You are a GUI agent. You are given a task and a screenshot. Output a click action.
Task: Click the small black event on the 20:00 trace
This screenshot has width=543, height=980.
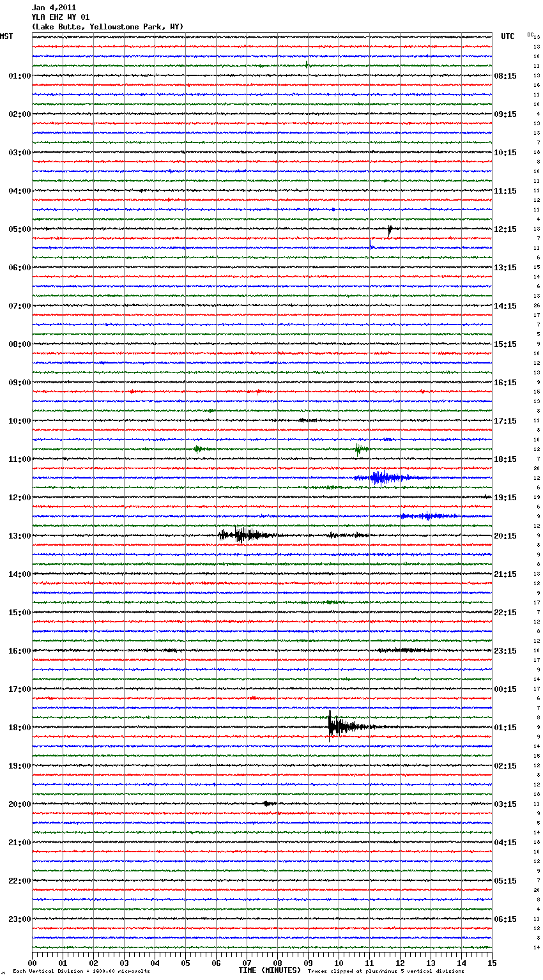coord(269,804)
